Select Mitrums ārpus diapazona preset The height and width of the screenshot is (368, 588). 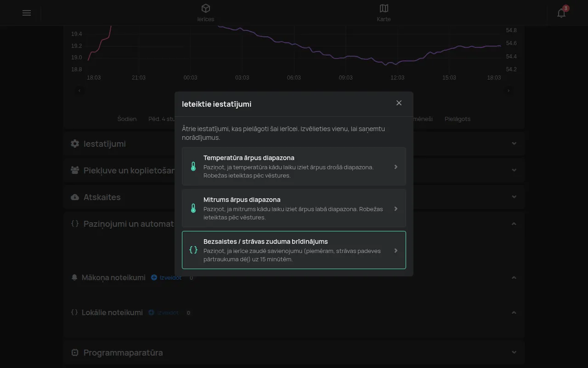[x=294, y=208]
